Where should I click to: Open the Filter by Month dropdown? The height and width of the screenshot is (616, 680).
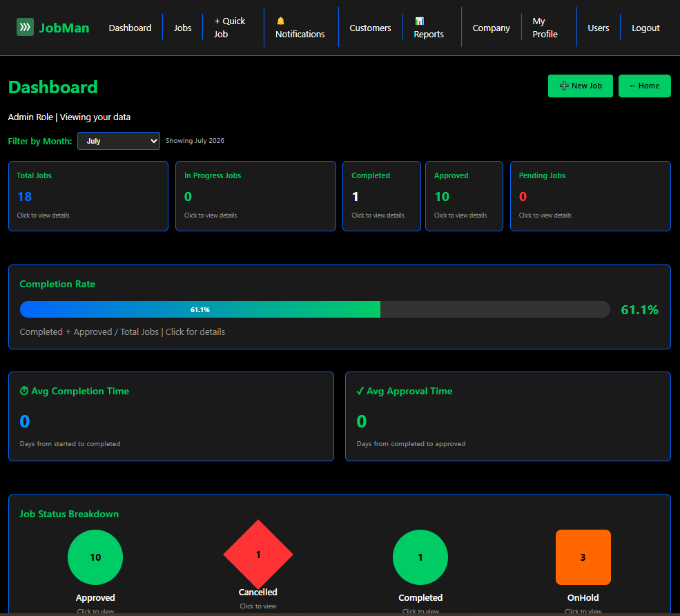coord(118,141)
